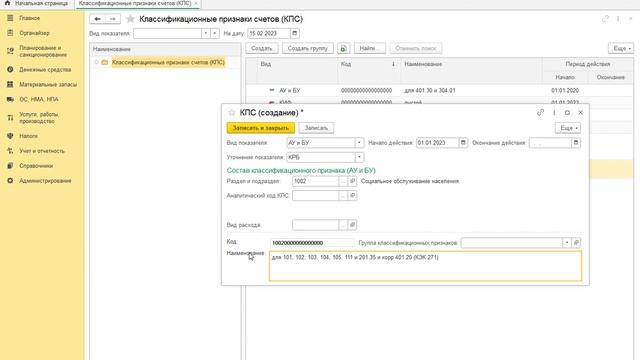Add page to favorites with the star icon
The height and width of the screenshot is (360, 640).
coord(130,19)
